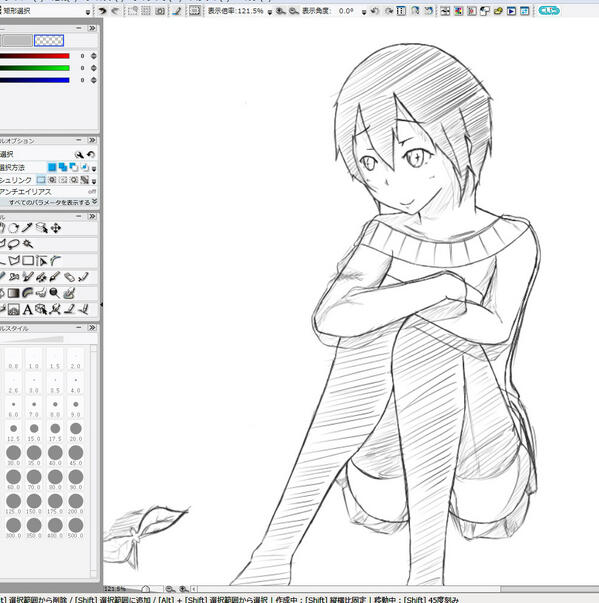Choose the last shrink mode option
This screenshot has height=603, width=599.
coord(85,180)
